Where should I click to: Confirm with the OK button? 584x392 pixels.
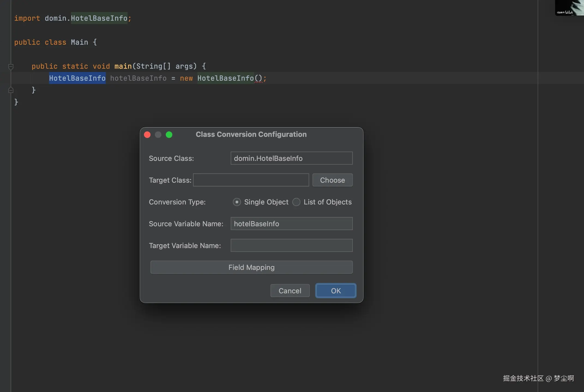point(336,291)
